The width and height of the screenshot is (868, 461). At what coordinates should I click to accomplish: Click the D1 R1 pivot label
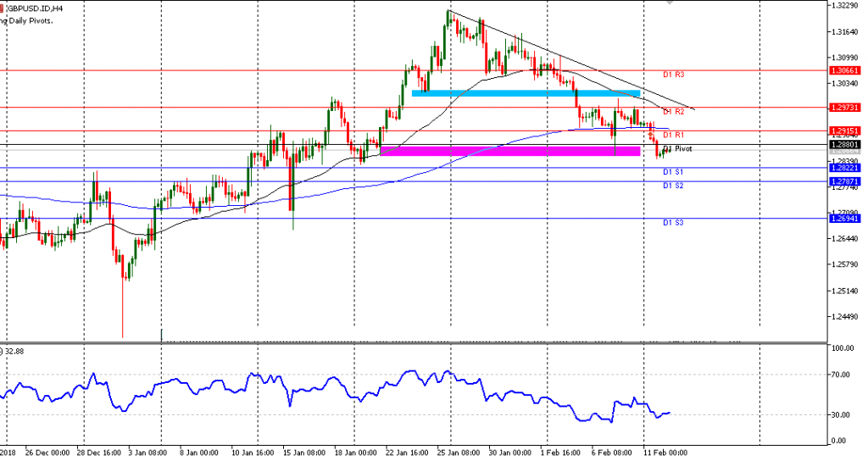[x=674, y=136]
